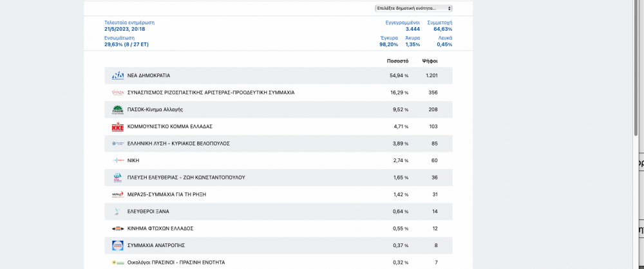This screenshot has height=269, width=644.
Task: Click the Τελευταία ενημέρωση label
Action: coord(129,23)
